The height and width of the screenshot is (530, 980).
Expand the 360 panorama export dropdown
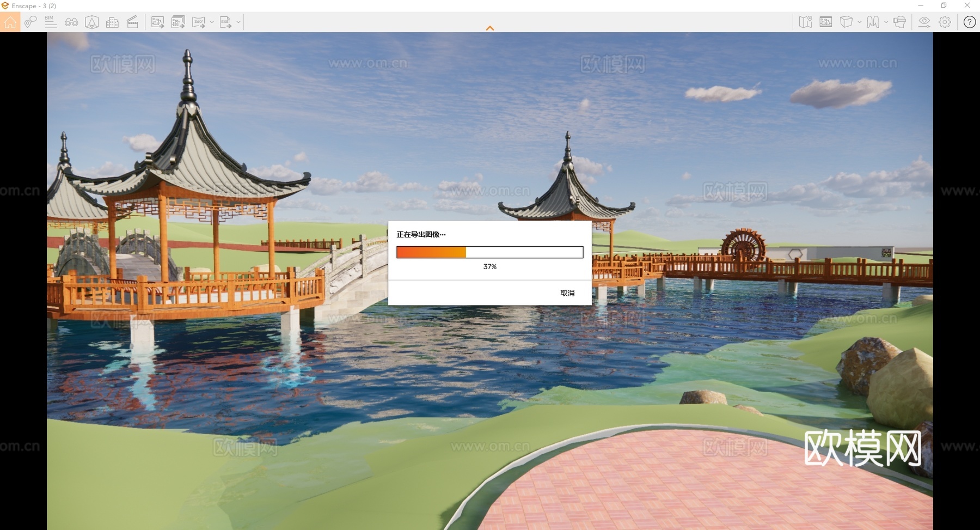[212, 22]
